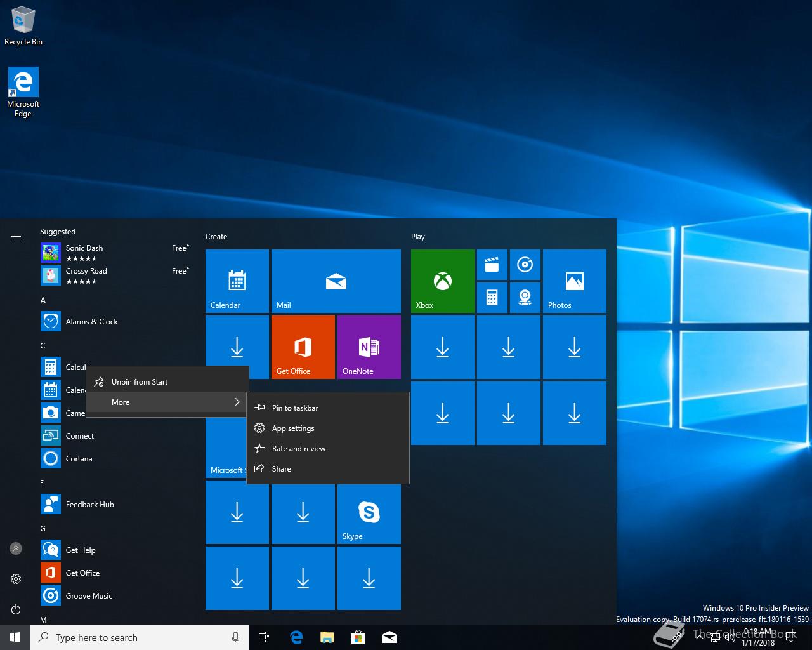Select Recycle Bin on the desktop

[23, 26]
